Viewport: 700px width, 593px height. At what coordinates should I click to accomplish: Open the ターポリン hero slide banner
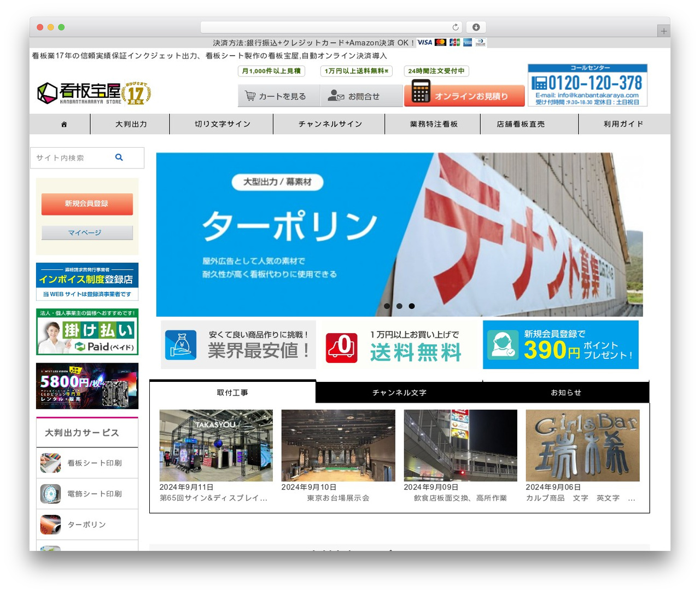coord(399,235)
